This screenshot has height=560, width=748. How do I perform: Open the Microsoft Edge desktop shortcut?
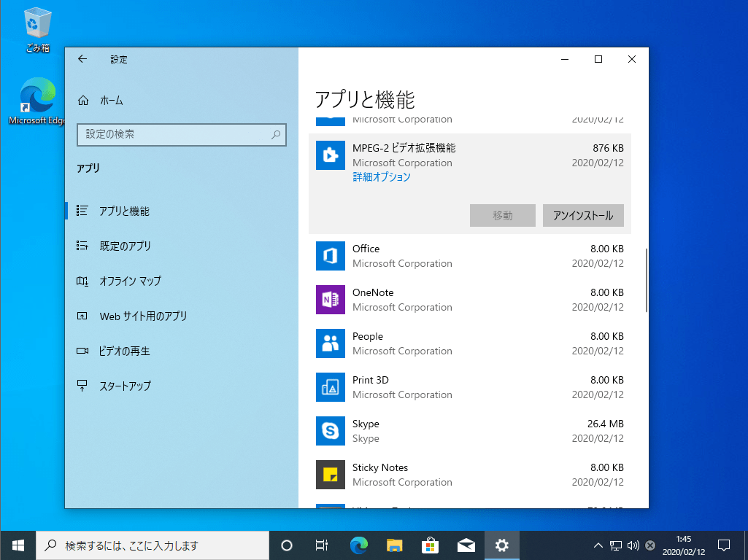pyautogui.click(x=37, y=101)
